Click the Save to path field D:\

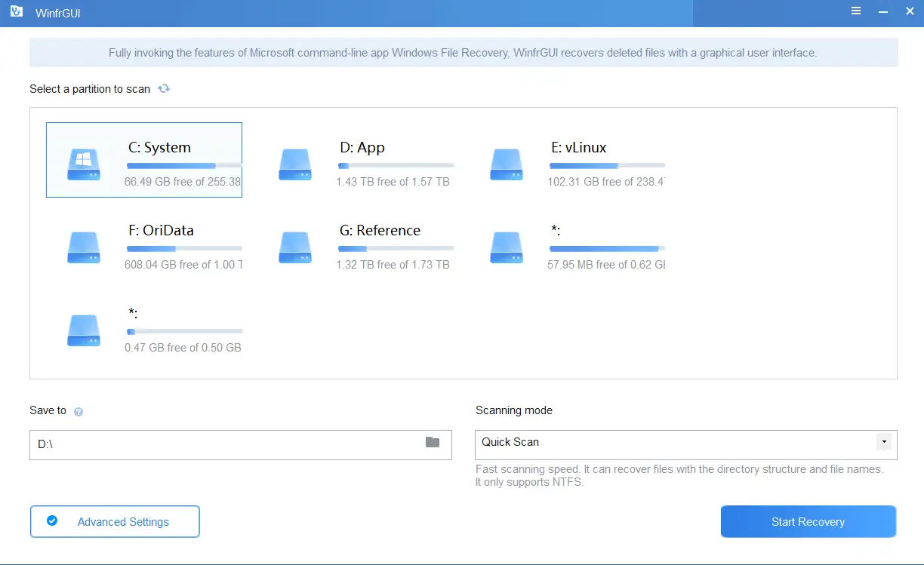(241, 445)
